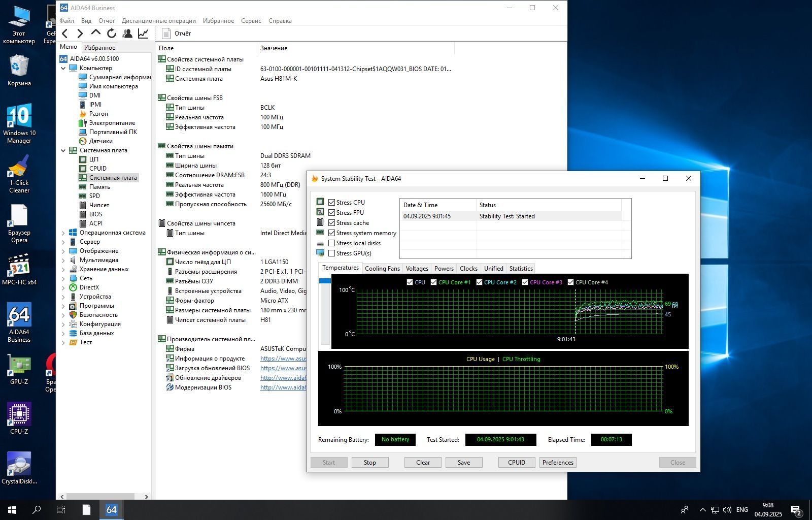812x520 pixels.
Task: Open Этот компьютер desktop icon
Action: click(x=19, y=25)
